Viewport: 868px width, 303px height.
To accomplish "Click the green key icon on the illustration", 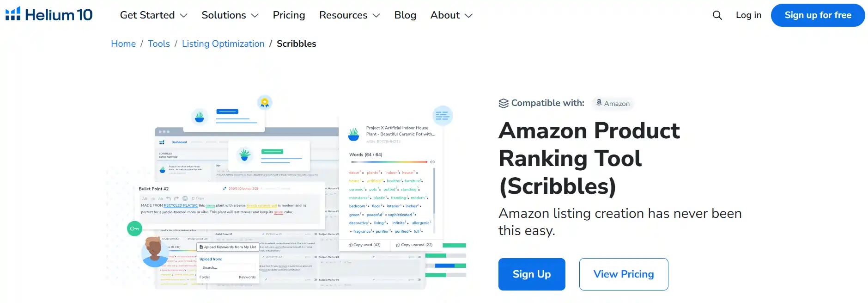I will pyautogui.click(x=134, y=228).
